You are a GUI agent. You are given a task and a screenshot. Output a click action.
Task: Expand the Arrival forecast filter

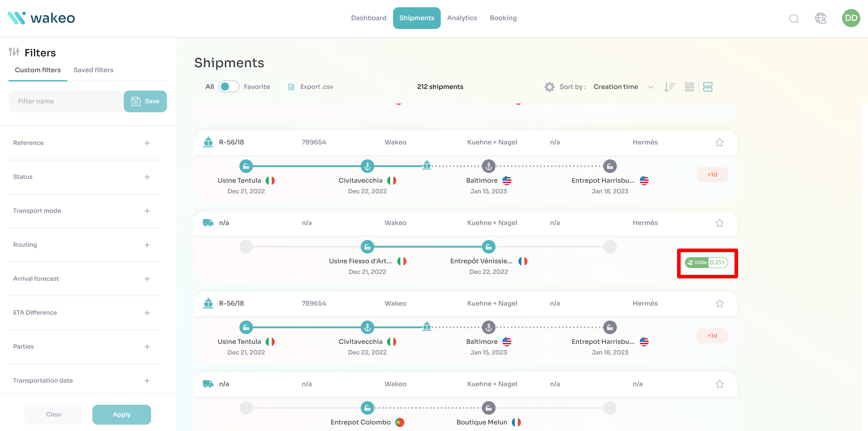point(147,279)
